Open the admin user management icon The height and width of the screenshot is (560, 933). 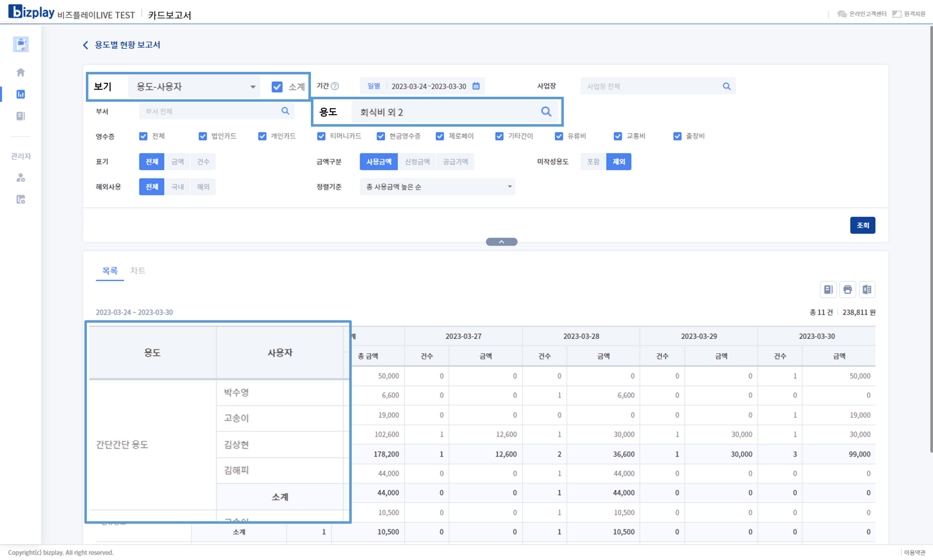21,178
